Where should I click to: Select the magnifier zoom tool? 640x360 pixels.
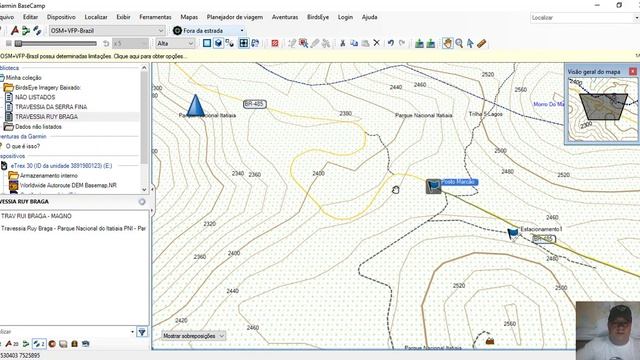pos(459,43)
